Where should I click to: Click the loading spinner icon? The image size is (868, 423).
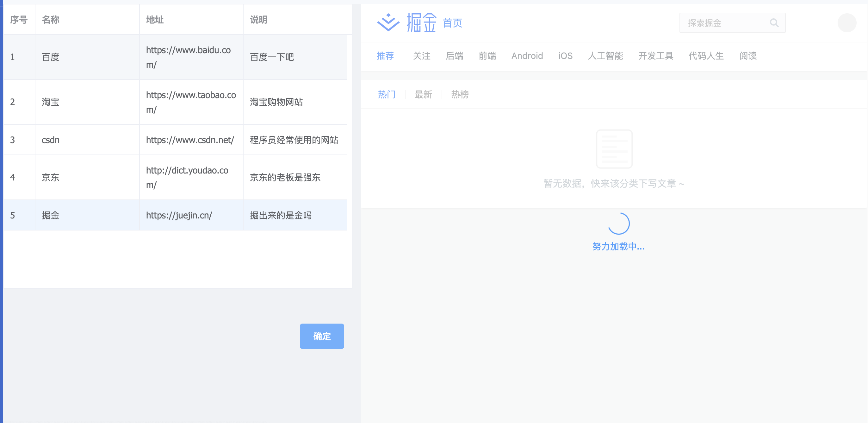coord(619,224)
